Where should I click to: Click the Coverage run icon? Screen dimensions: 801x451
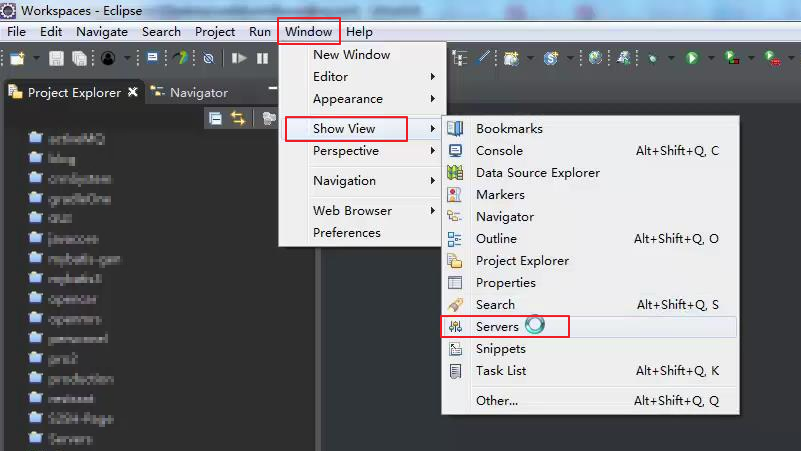(732, 58)
